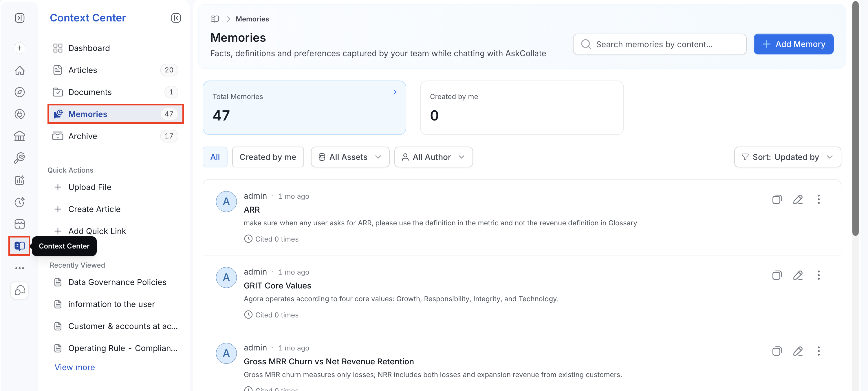
Task: Toggle the All filter chip
Action: (x=215, y=157)
